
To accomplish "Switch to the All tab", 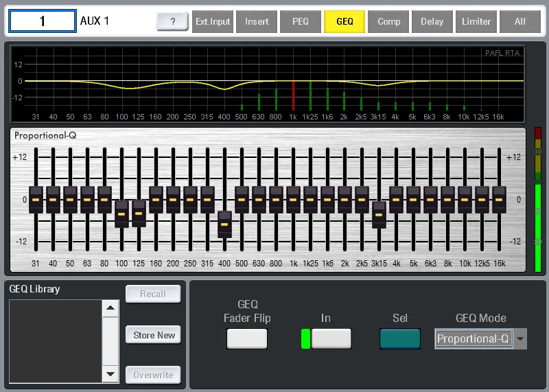I will click(x=520, y=21).
